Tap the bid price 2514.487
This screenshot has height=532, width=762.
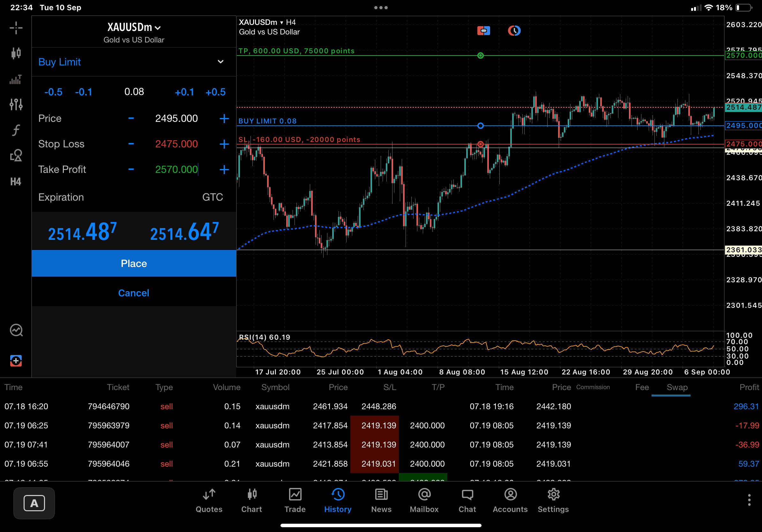click(x=82, y=232)
